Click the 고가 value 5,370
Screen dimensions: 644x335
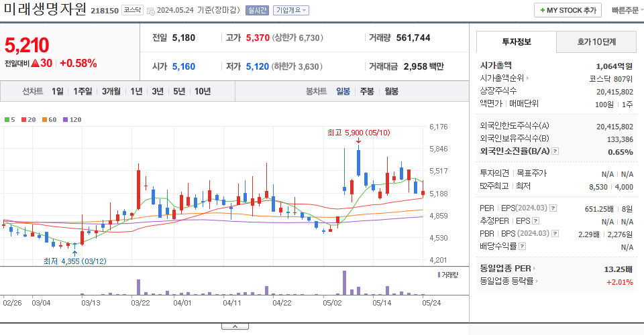pyautogui.click(x=258, y=38)
